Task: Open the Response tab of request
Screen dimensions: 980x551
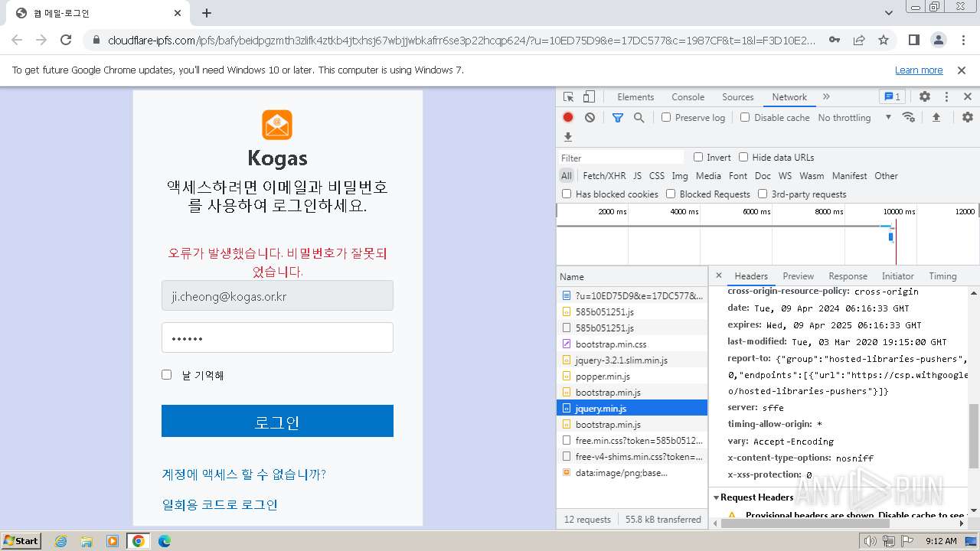Action: (x=848, y=276)
